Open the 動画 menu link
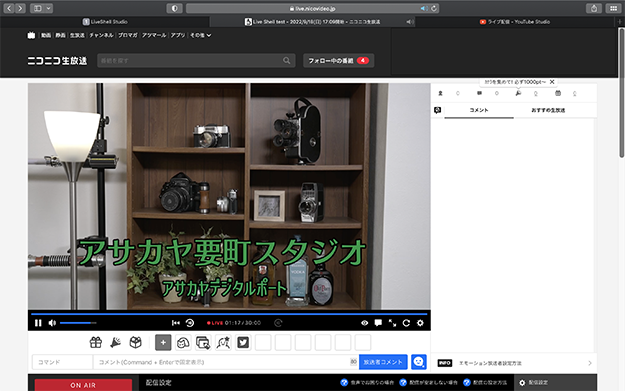Image resolution: width=625 pixels, height=391 pixels. 46,35
